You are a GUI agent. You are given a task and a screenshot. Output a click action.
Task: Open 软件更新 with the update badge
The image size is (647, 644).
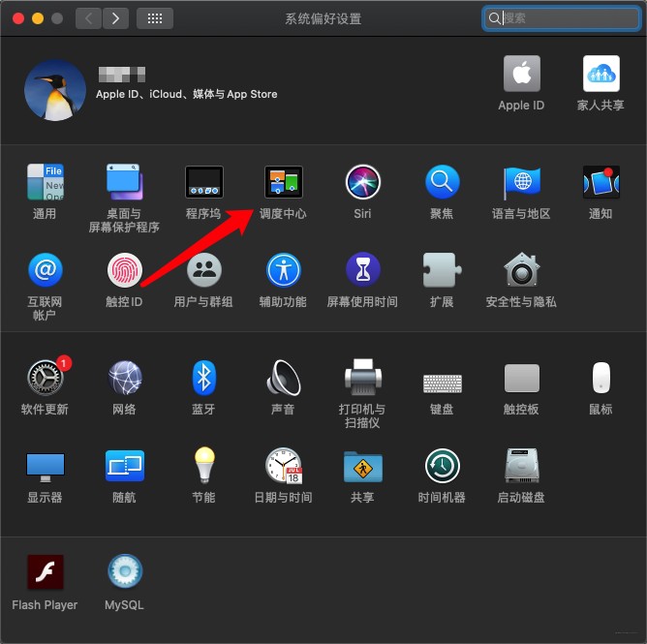46,377
